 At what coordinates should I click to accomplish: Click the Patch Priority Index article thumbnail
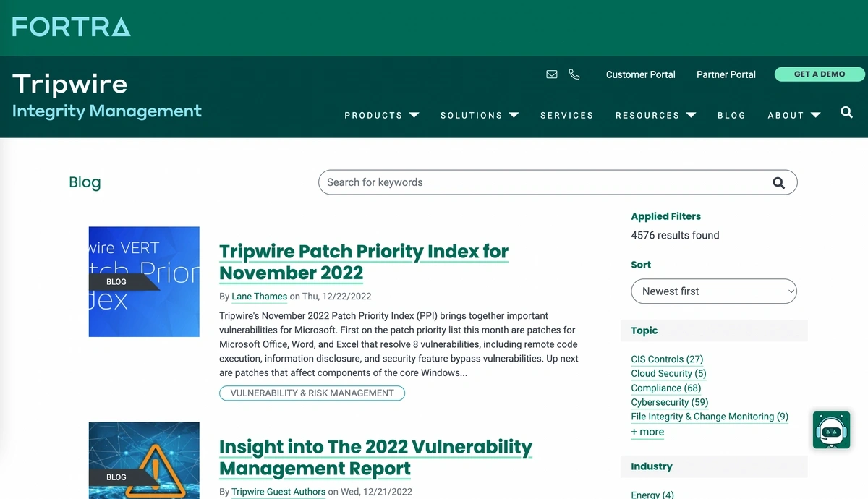[x=144, y=282]
